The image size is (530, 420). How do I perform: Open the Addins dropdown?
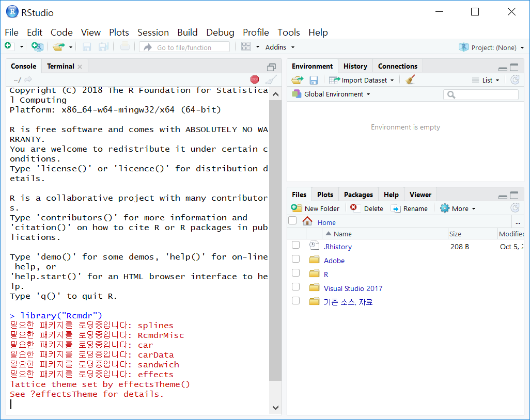(280, 47)
